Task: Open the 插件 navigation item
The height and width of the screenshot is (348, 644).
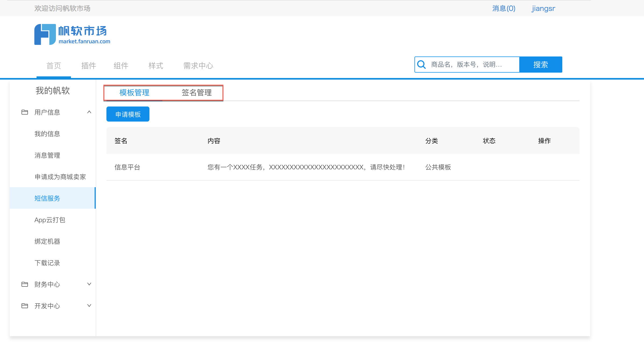Action: coord(88,66)
